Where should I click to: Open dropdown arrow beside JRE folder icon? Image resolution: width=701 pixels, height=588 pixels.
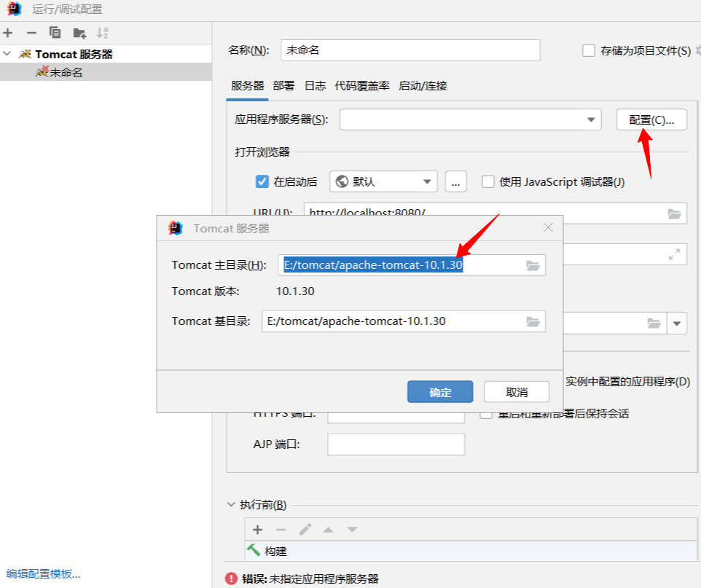(677, 323)
